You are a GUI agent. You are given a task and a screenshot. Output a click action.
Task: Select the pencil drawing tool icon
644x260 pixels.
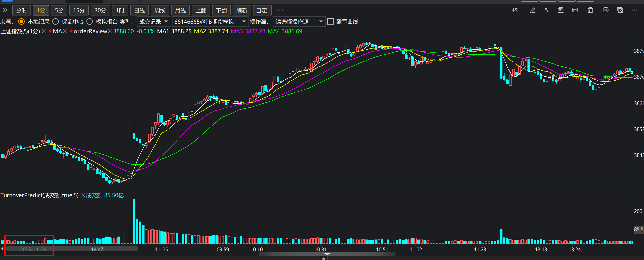[x=532, y=10]
